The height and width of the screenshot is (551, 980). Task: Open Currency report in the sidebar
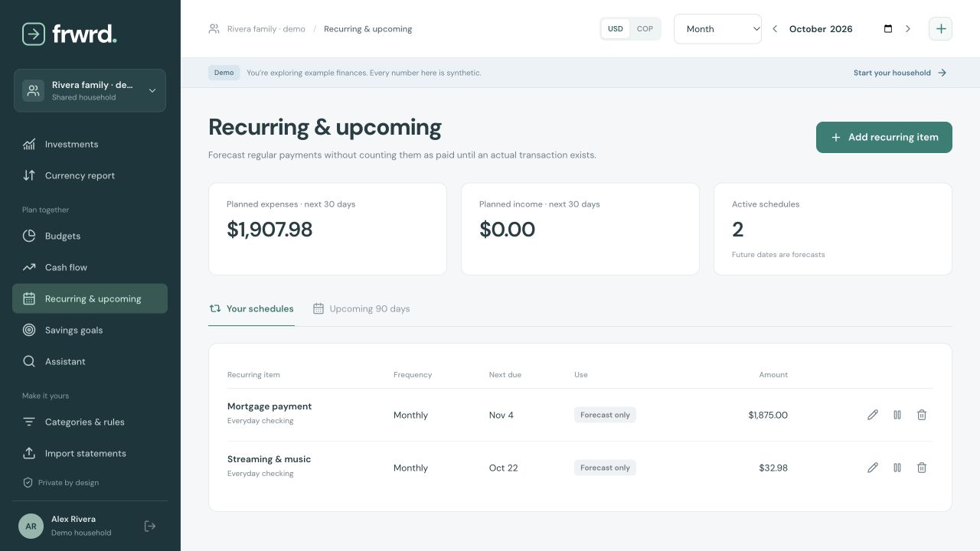tap(90, 175)
